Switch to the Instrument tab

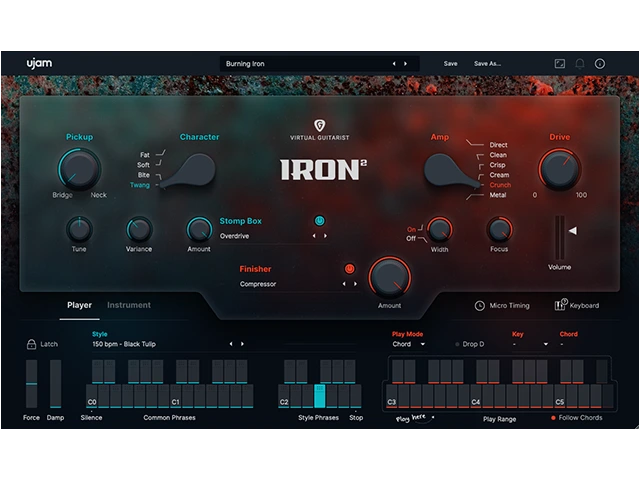129,305
